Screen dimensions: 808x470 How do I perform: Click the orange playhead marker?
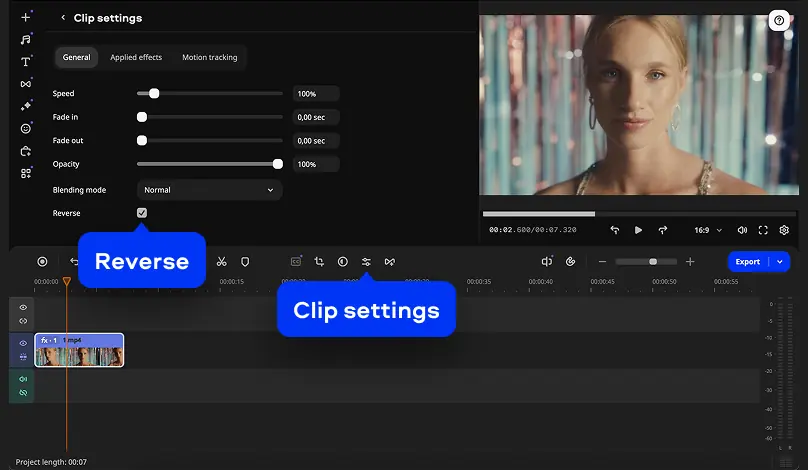click(66, 281)
